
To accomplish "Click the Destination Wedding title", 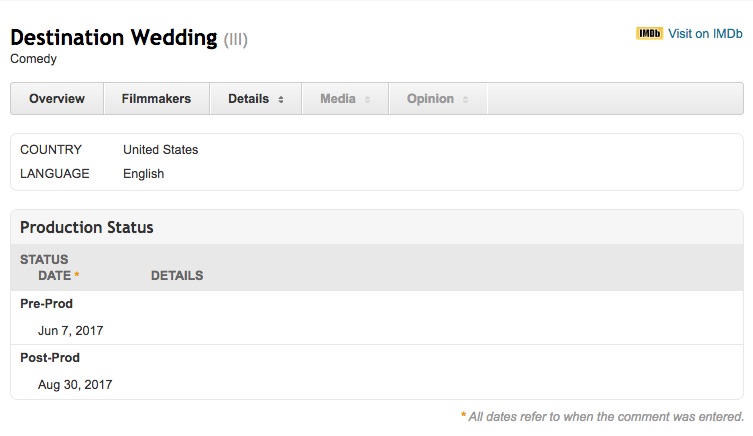I will 113,39.
